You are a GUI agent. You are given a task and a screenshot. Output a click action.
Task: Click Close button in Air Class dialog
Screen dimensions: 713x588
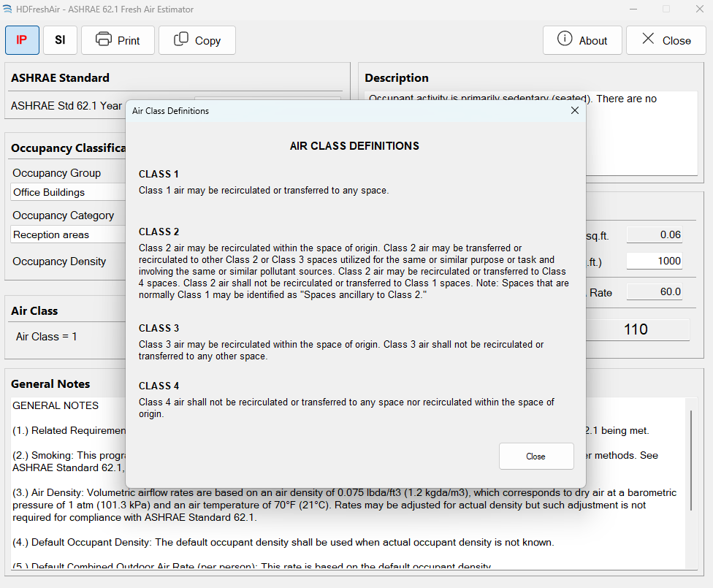click(x=536, y=456)
